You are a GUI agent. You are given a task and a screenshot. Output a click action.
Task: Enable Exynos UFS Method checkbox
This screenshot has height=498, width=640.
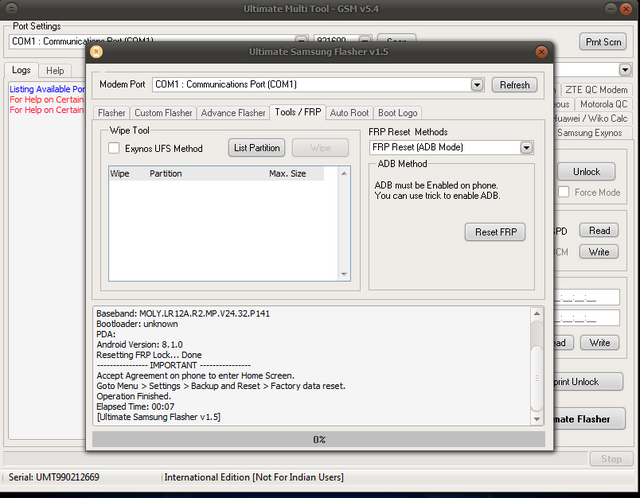pos(114,148)
